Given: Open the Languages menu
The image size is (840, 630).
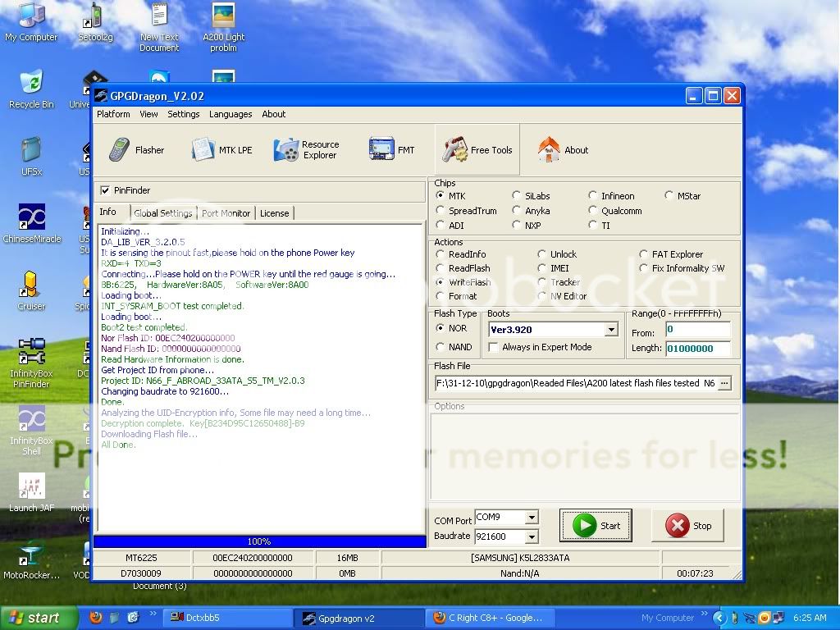Looking at the screenshot, I should (x=231, y=114).
